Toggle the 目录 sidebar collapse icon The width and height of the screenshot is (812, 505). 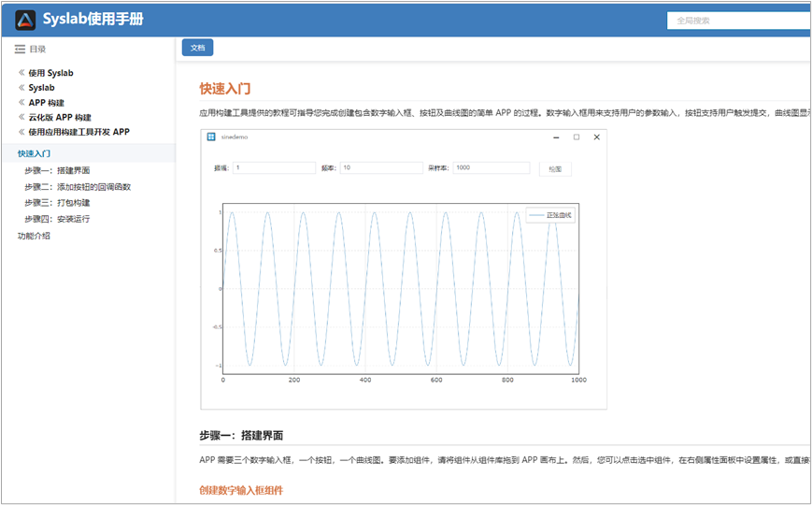point(20,50)
